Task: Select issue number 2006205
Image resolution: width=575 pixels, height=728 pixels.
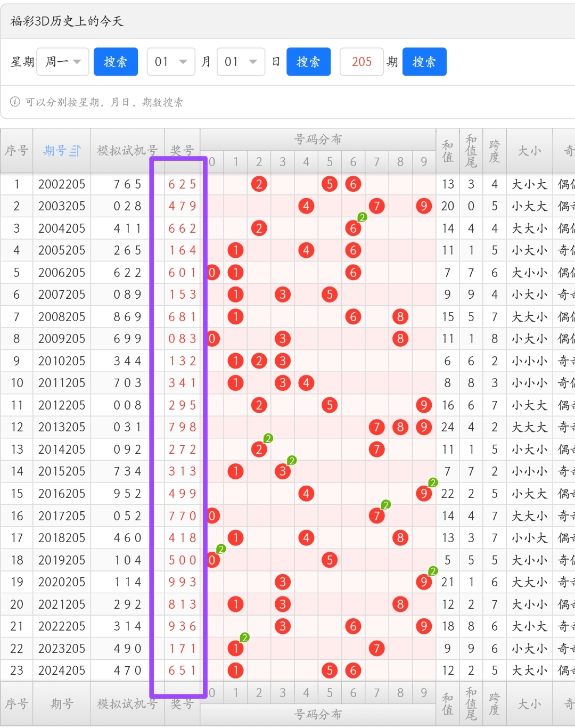Action: [62, 273]
